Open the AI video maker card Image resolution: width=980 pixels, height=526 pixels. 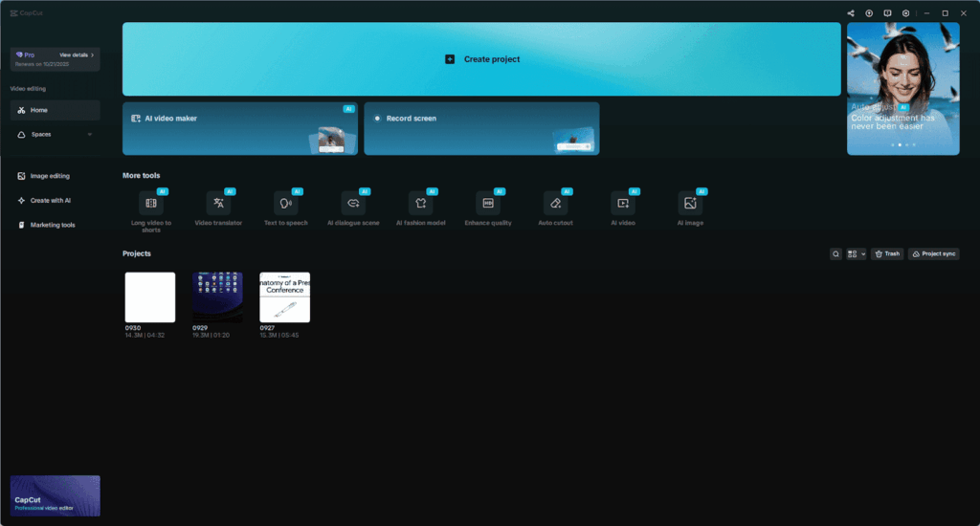tap(240, 129)
